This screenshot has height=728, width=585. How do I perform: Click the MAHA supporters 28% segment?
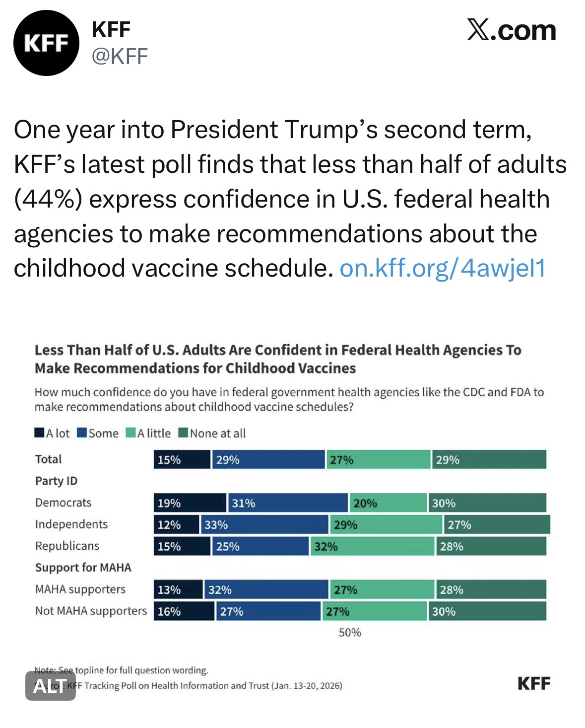pyautogui.click(x=491, y=589)
